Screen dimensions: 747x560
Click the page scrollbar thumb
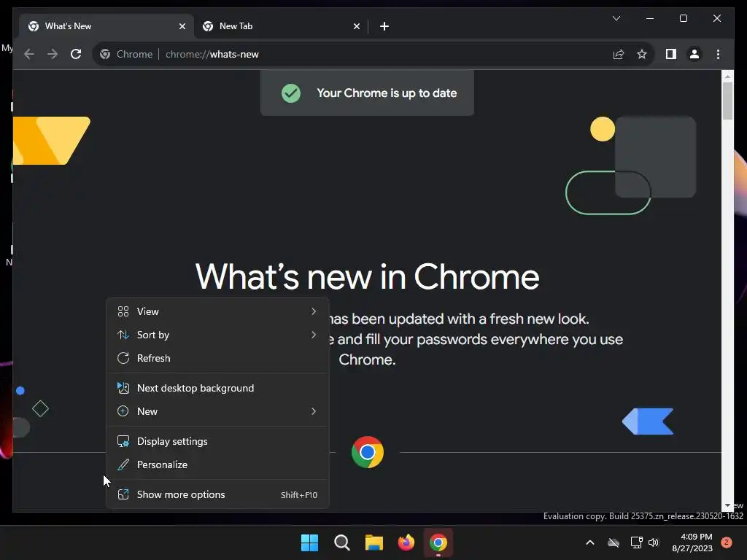click(x=727, y=101)
